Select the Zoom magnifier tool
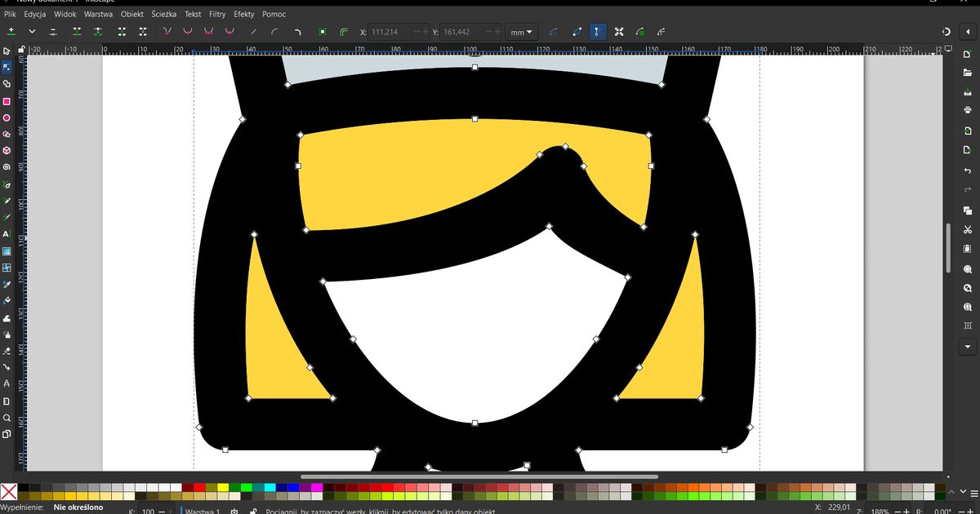This screenshot has width=980, height=514. [7, 418]
